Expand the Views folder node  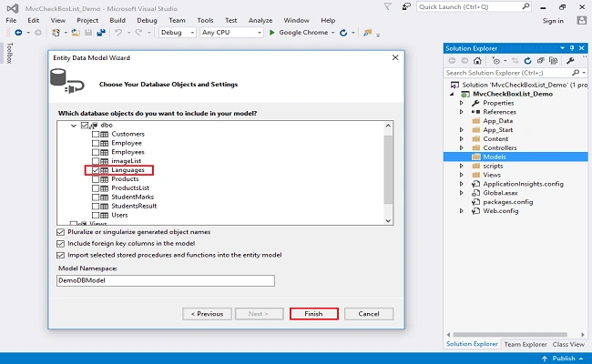click(462, 175)
